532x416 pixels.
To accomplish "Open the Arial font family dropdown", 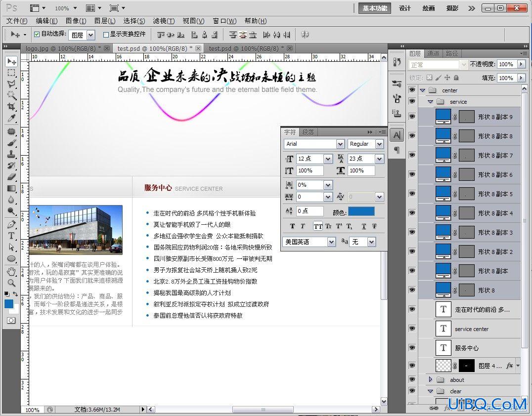I will click(340, 144).
